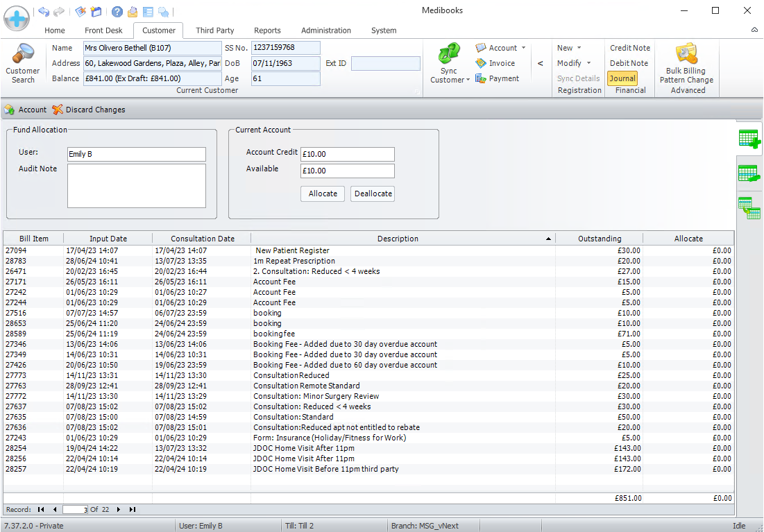Open the New registration dropdown
The height and width of the screenshot is (532, 764).
pos(572,48)
